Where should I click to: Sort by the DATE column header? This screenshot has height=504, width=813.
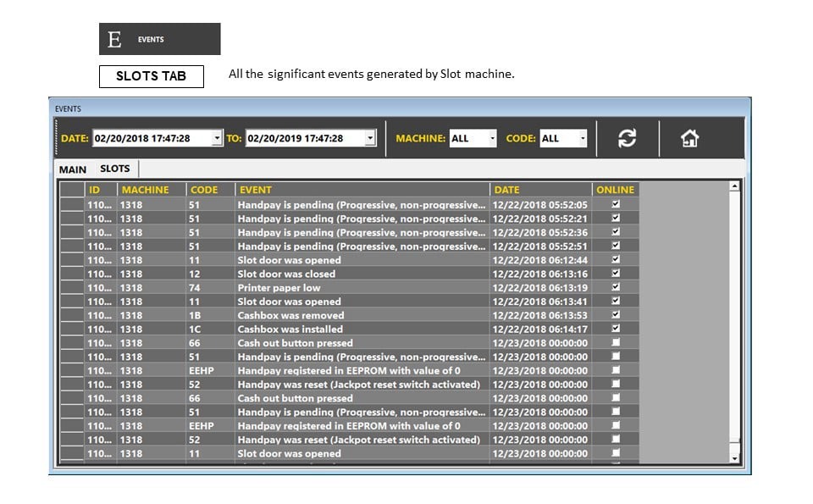[541, 190]
